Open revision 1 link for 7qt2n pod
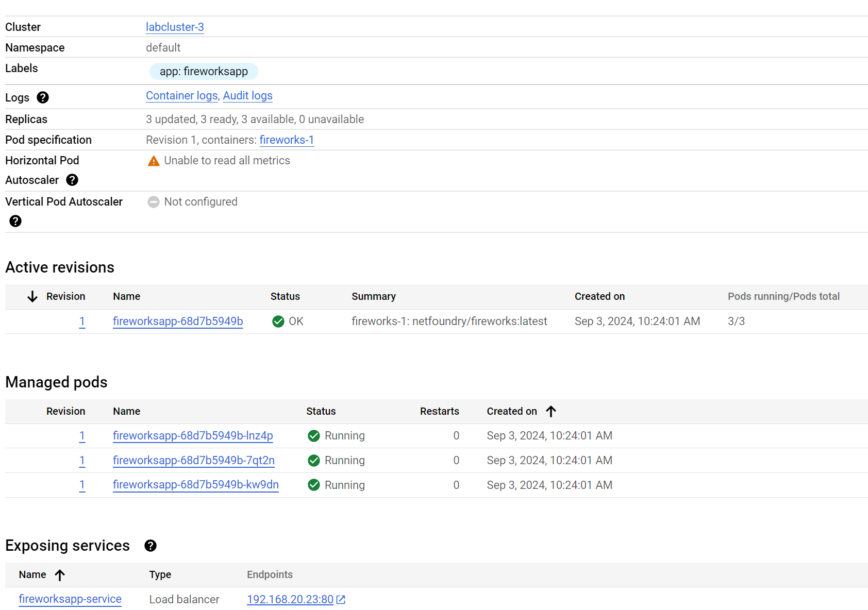Screen dimensions: 868x610 point(82,461)
